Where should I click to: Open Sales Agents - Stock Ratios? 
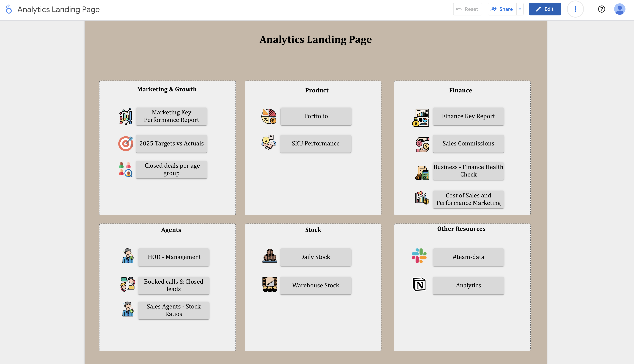point(174,310)
